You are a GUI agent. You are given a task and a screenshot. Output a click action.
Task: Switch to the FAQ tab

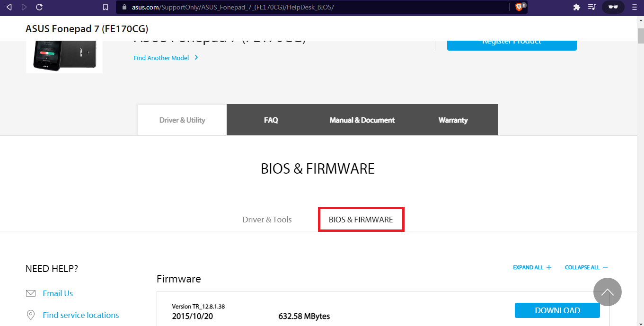[271, 120]
